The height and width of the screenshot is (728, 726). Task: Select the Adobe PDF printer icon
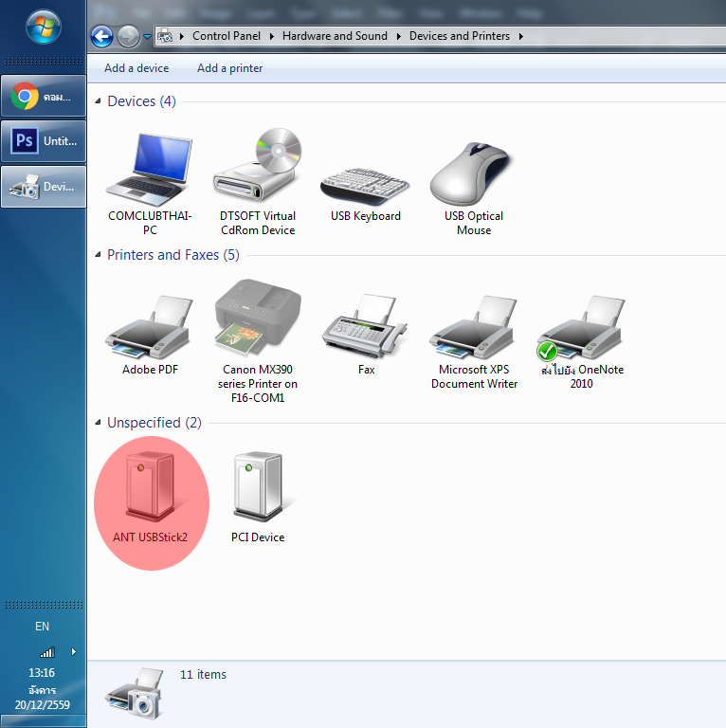click(x=150, y=327)
